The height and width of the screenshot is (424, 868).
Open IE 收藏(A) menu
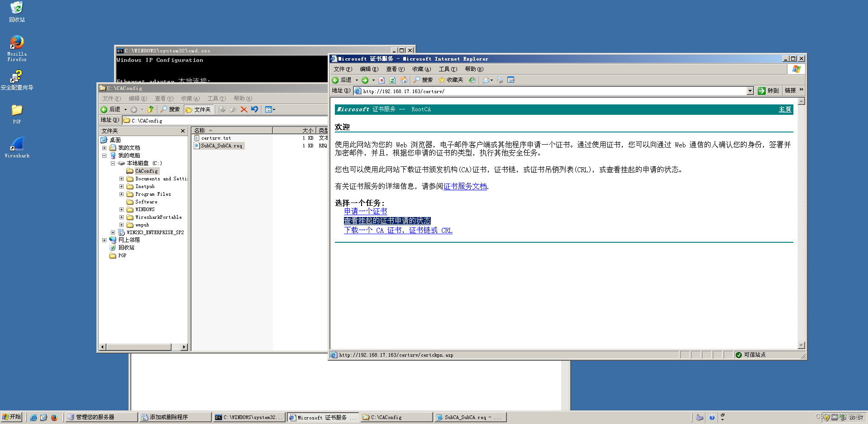point(421,69)
